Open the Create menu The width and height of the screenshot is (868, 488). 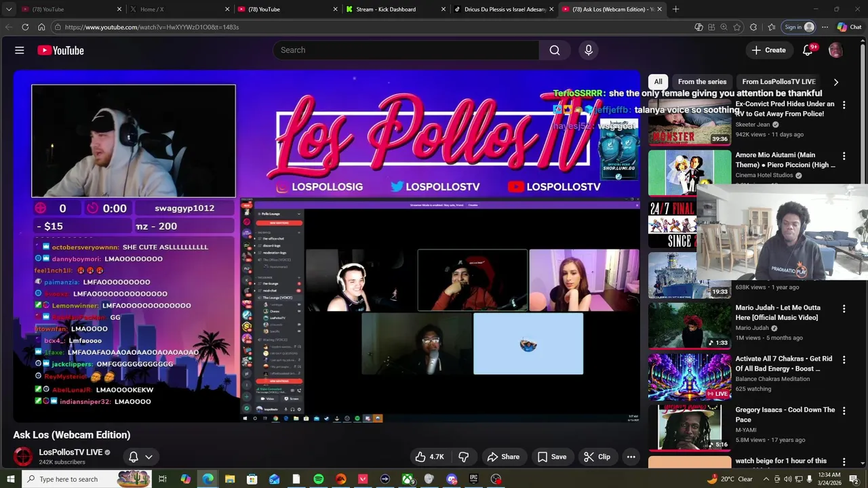click(x=768, y=50)
